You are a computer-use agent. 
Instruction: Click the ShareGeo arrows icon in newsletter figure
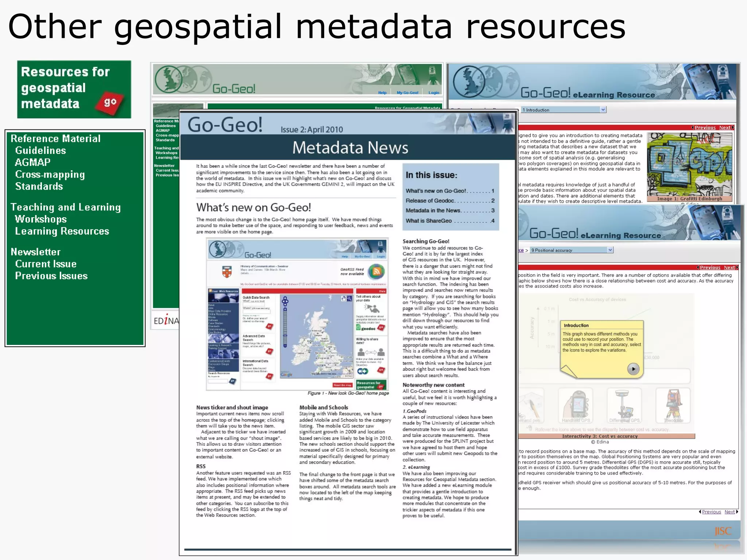pyautogui.click(x=363, y=371)
